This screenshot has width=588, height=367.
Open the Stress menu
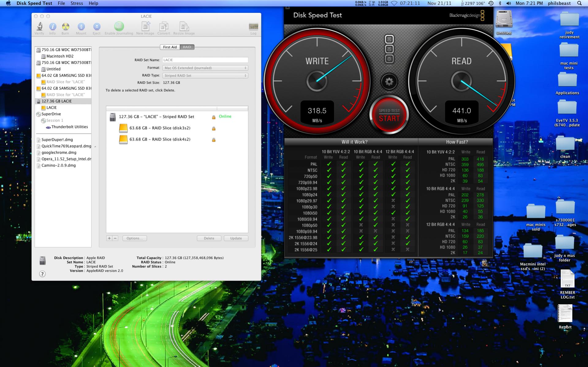(77, 3)
